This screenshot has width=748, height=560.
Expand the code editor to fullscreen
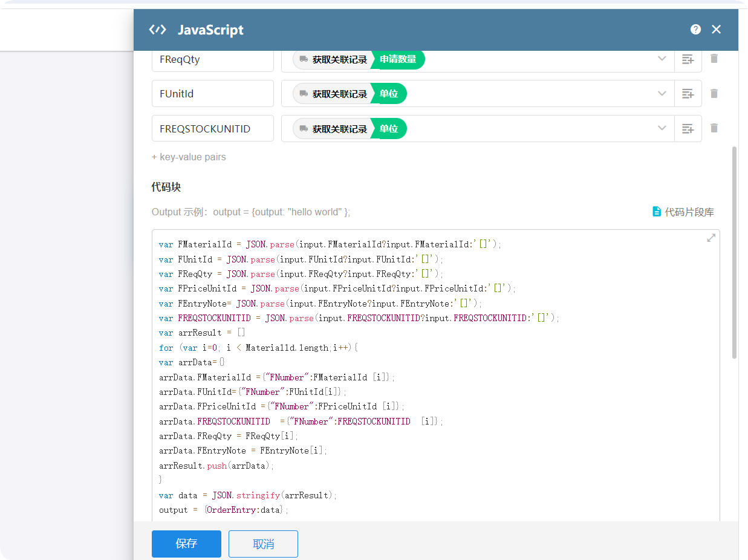711,238
